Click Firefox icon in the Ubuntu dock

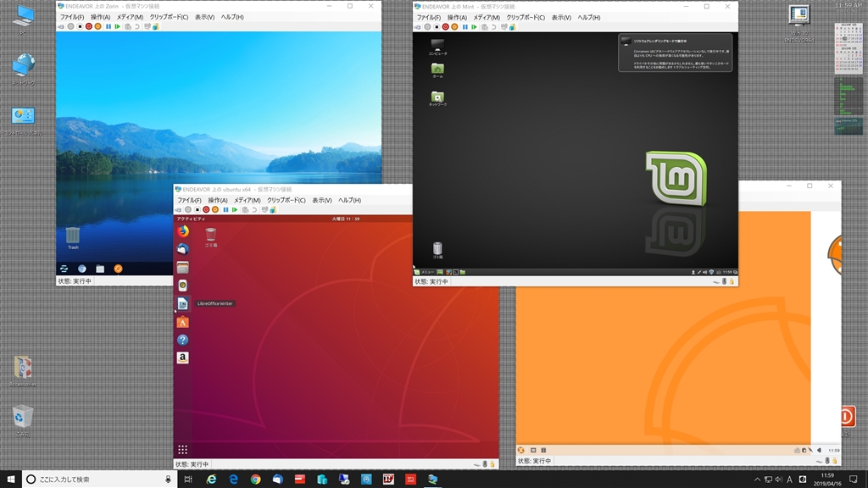[182, 230]
